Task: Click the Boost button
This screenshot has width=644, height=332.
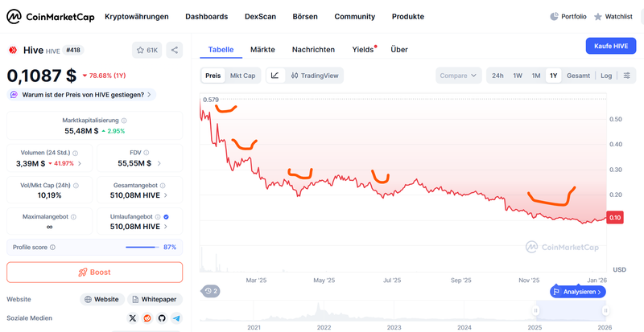Action: pos(94,272)
